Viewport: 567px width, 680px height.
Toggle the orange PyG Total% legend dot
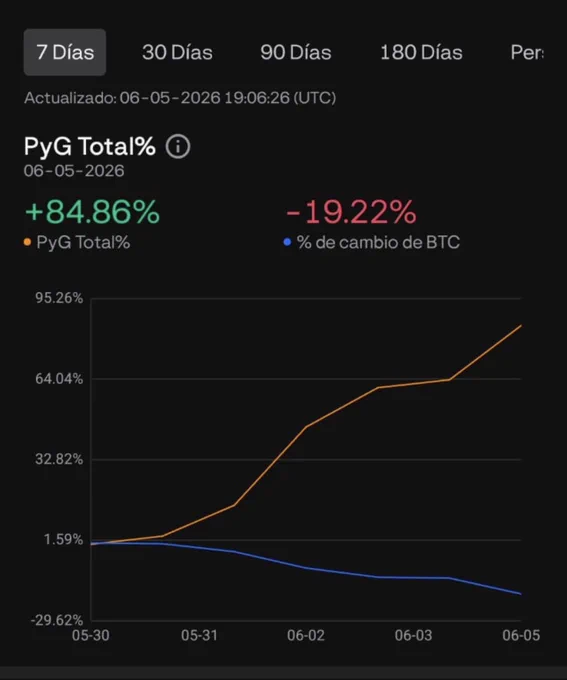27,242
